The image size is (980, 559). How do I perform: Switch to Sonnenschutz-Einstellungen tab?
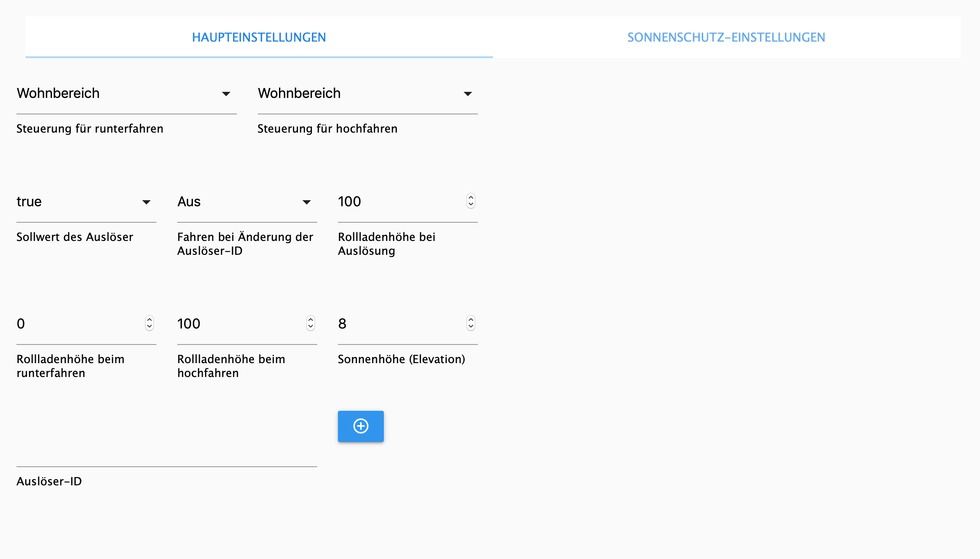[x=726, y=37]
